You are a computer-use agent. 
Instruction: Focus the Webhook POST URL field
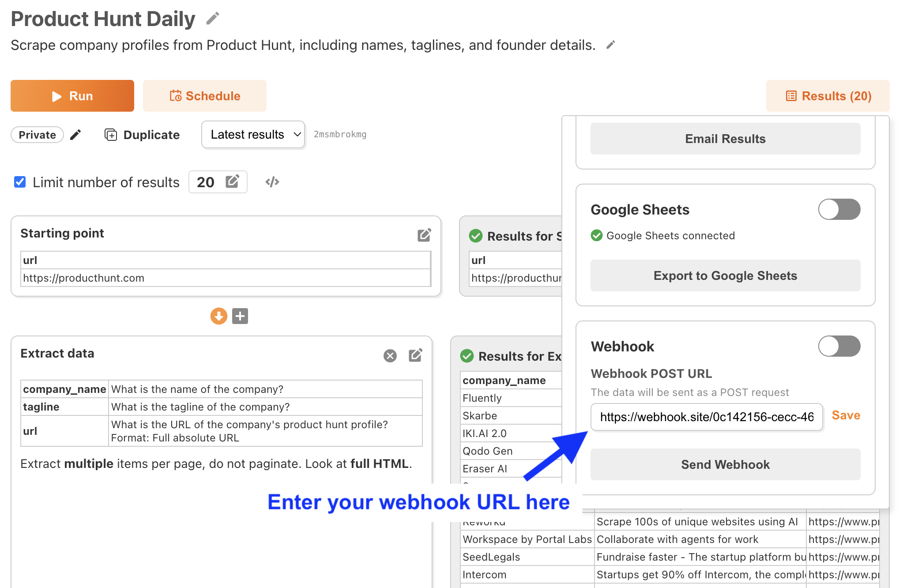click(x=707, y=417)
